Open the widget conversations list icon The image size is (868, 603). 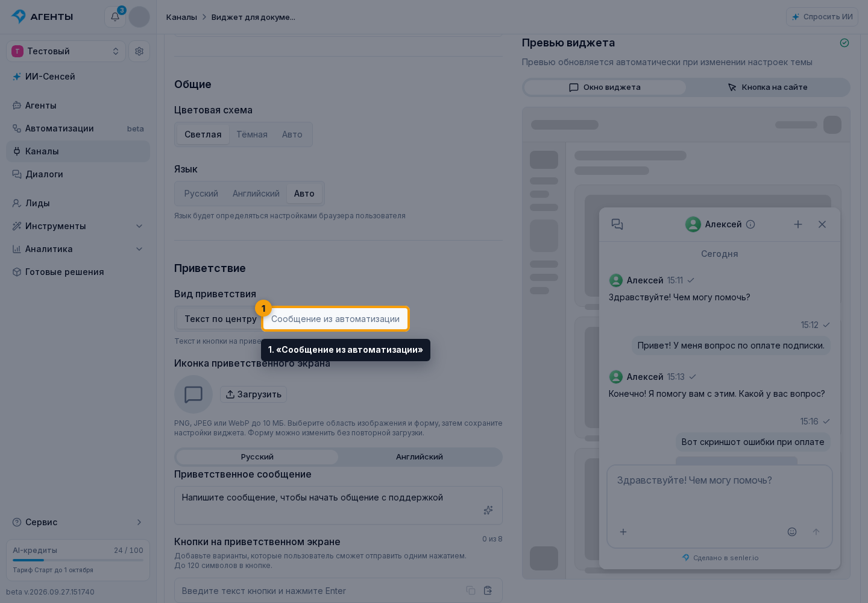[x=617, y=224]
